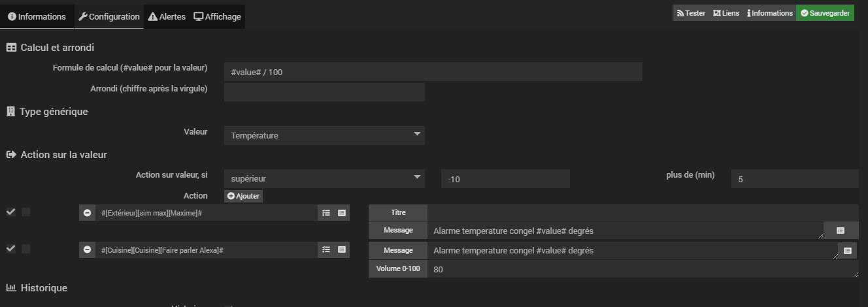Click list icon beside Maxime Message field
The width and height of the screenshot is (868, 307).
click(841, 231)
